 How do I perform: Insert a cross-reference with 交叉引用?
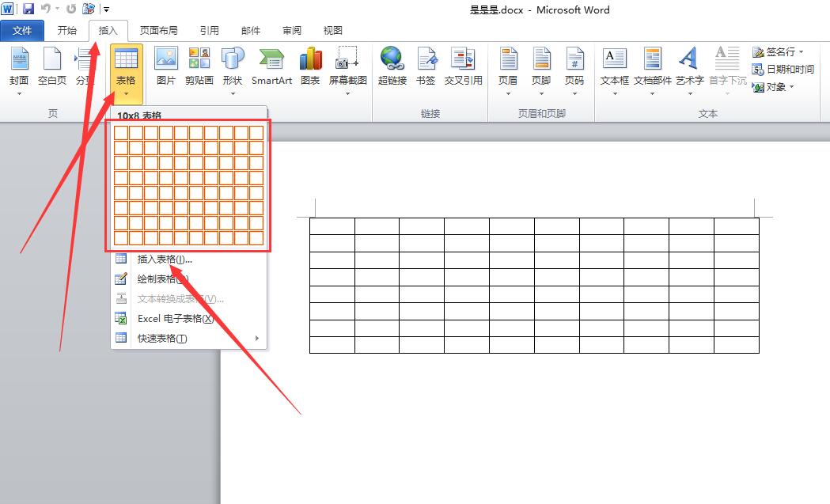(x=463, y=66)
